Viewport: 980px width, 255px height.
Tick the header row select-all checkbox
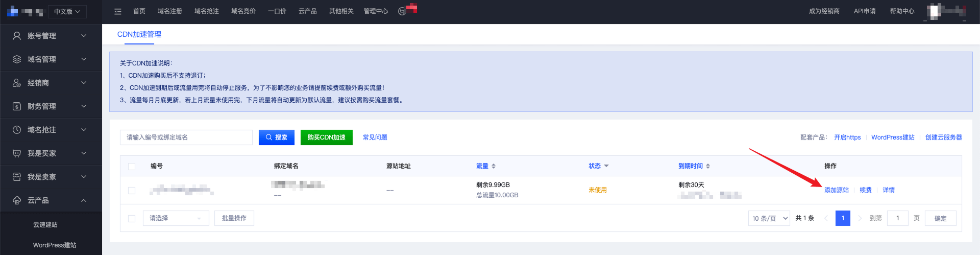132,166
